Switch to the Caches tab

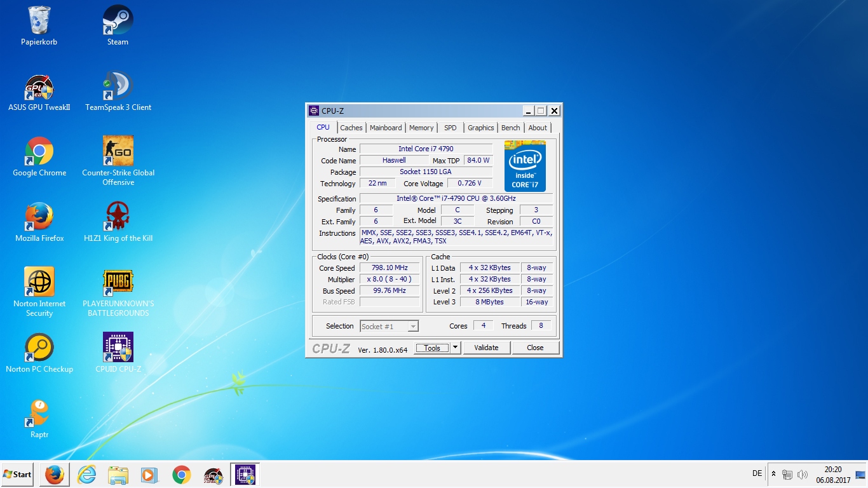tap(351, 128)
